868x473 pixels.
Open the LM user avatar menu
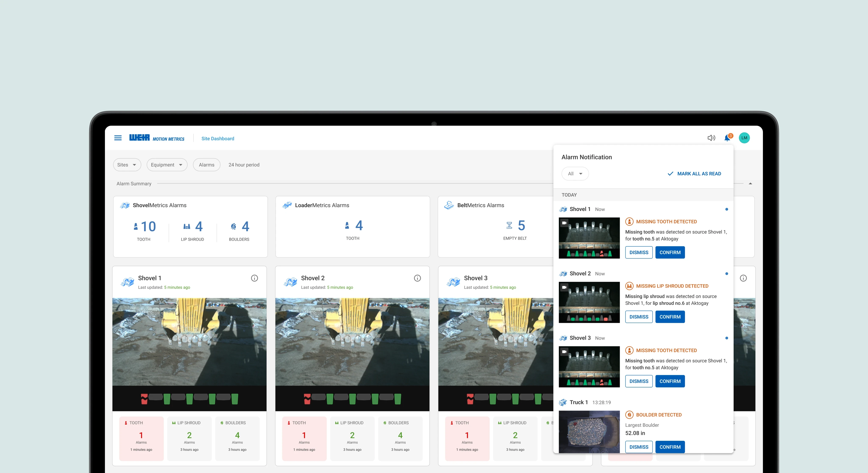click(744, 138)
